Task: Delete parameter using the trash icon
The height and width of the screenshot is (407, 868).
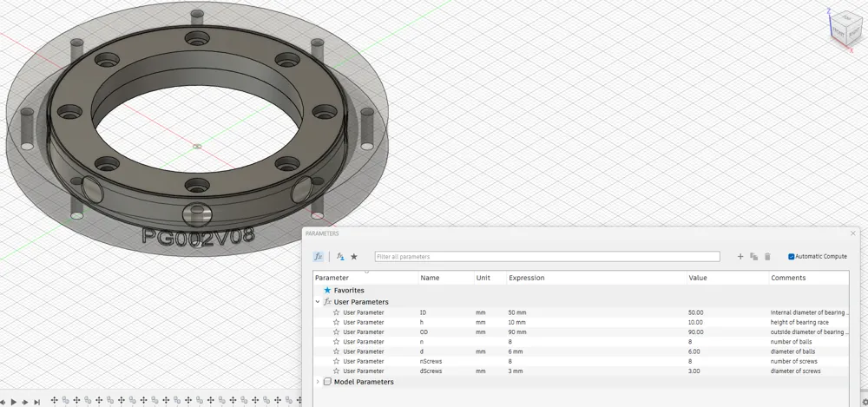Action: coord(767,256)
